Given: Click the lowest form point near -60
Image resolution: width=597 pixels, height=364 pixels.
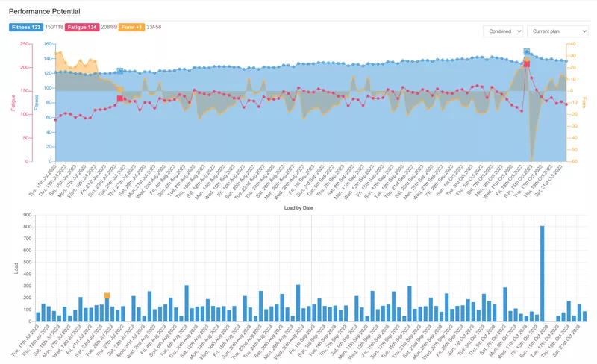Looking at the screenshot, I should (x=532, y=159).
